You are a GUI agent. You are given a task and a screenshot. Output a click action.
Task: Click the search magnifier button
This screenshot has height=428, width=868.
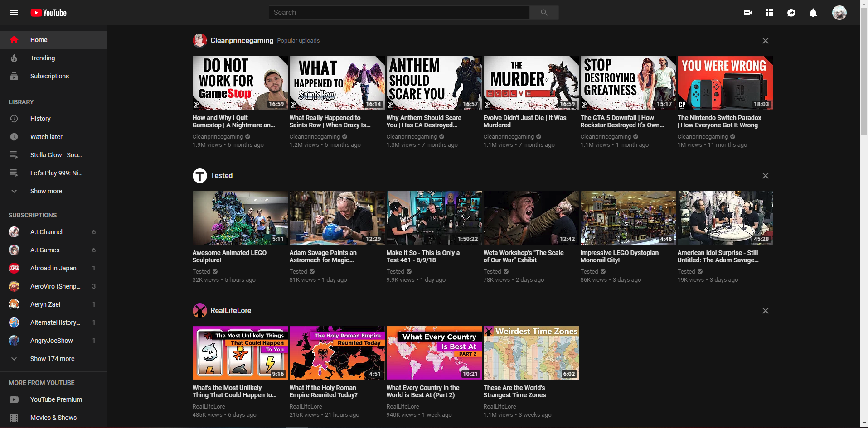click(x=544, y=13)
